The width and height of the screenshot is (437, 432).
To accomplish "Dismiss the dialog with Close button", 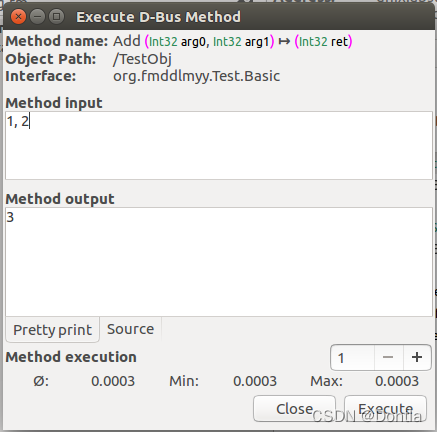I will (x=294, y=409).
